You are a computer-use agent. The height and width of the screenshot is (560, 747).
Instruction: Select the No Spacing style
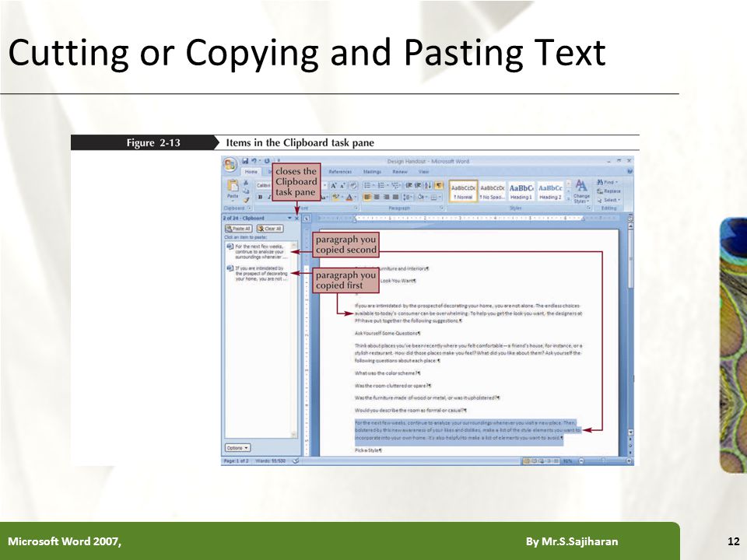[x=492, y=191]
